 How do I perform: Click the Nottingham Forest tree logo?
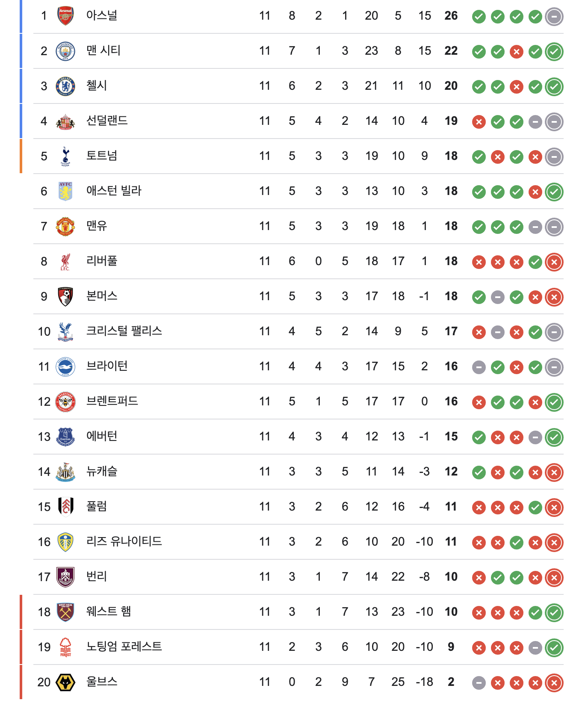pos(65,647)
